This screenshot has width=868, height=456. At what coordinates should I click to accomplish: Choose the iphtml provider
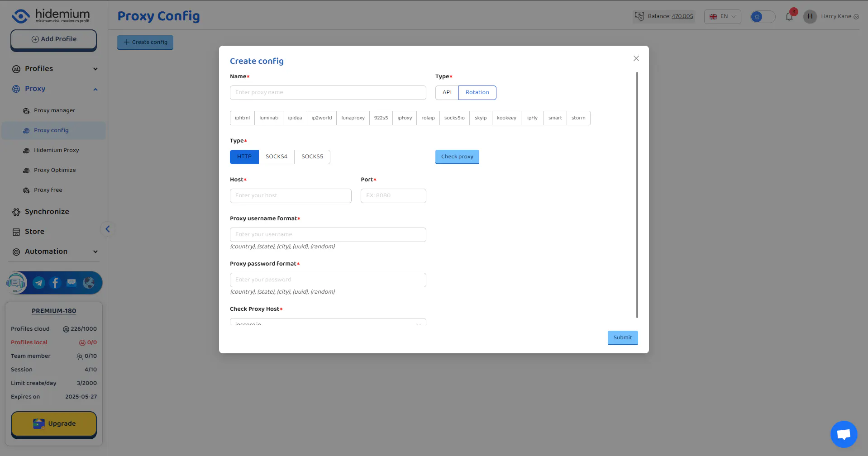[242, 118]
